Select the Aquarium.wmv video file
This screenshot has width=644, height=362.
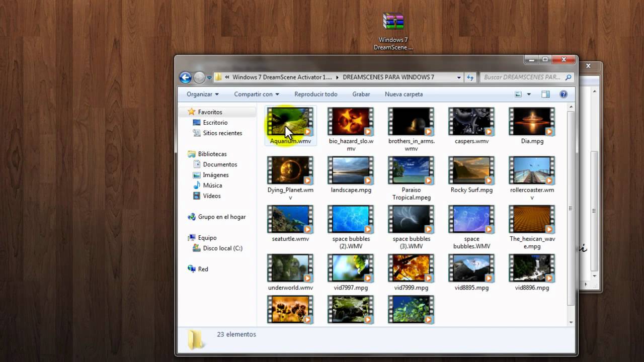pyautogui.click(x=290, y=126)
